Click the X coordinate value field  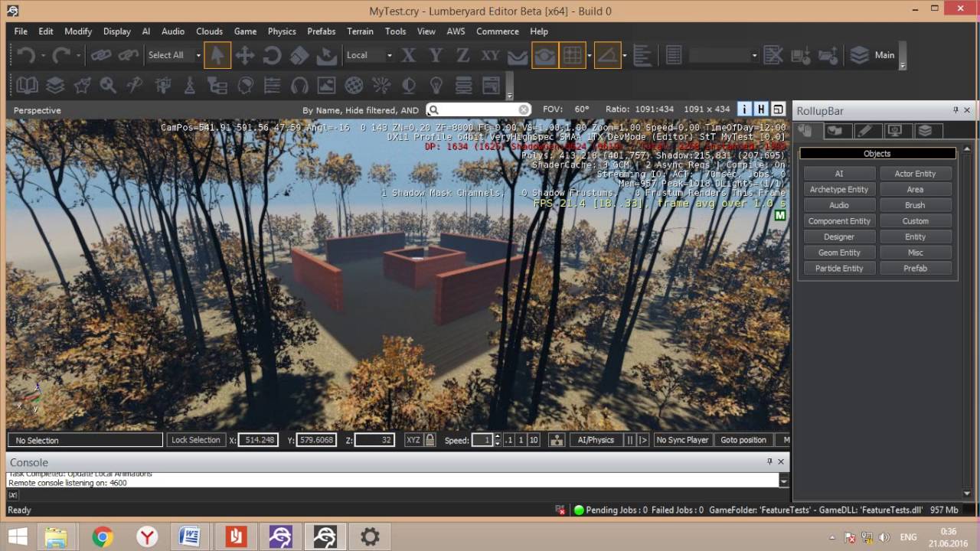click(x=258, y=440)
